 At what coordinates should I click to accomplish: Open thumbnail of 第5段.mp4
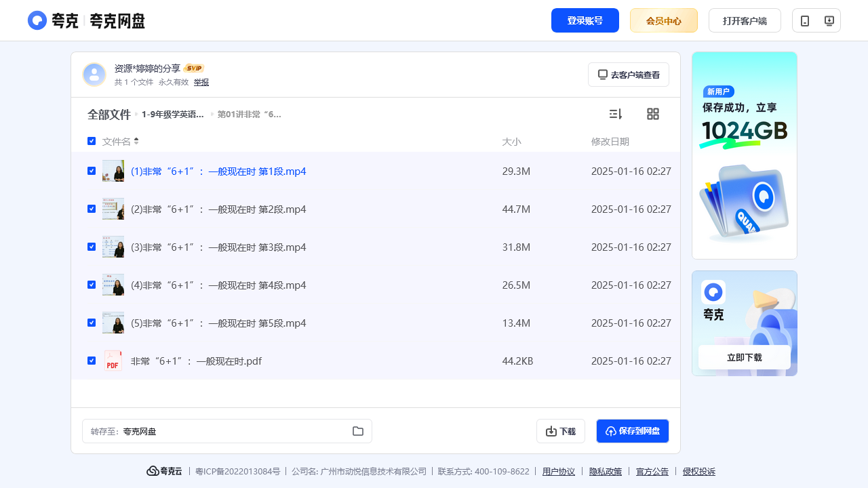click(x=113, y=323)
